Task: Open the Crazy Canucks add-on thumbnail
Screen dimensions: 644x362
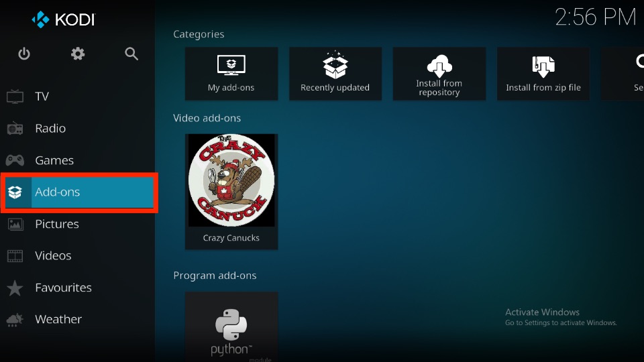Action: click(x=231, y=180)
